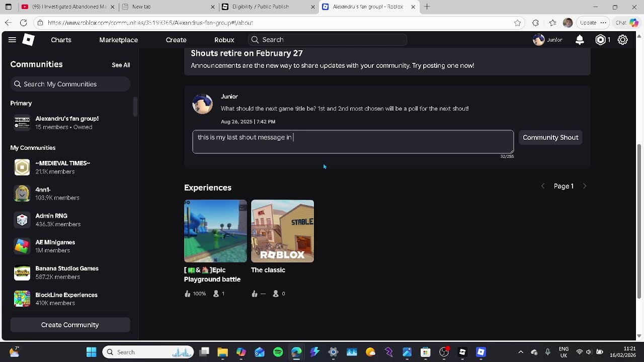Click the taskbar weather widget
Screen dimensions: 644x362
tap(14, 352)
